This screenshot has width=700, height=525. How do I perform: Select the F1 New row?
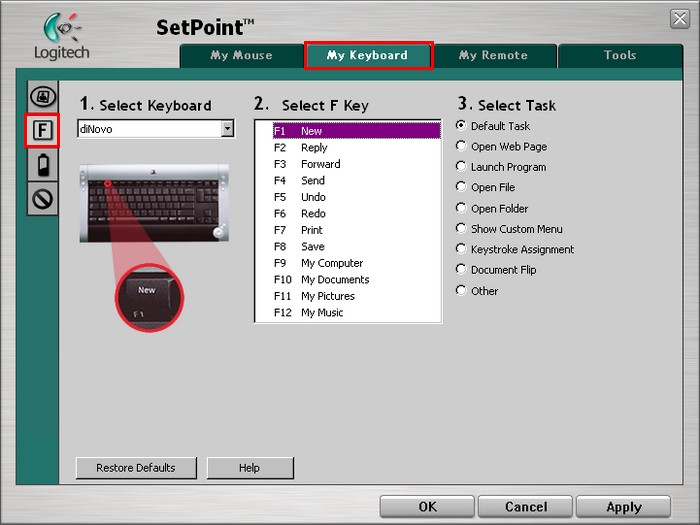click(357, 131)
